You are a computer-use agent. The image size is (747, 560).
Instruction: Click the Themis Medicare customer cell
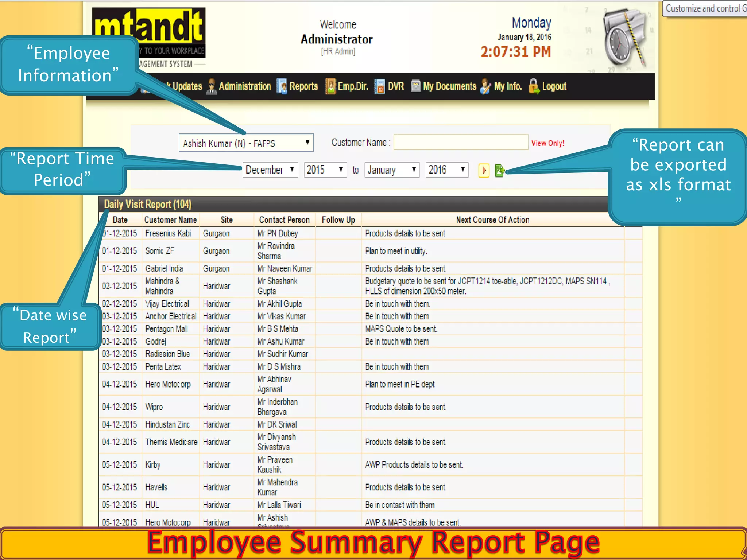click(171, 442)
